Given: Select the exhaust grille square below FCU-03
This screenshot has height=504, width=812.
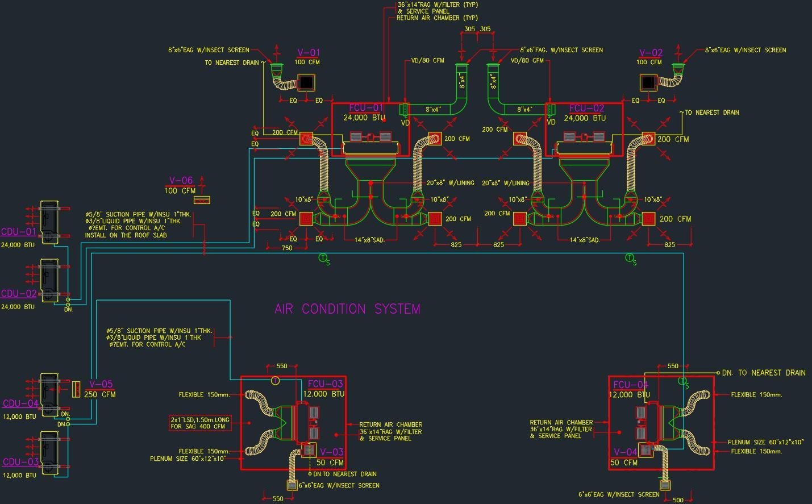Looking at the screenshot, I should click(x=292, y=485).
